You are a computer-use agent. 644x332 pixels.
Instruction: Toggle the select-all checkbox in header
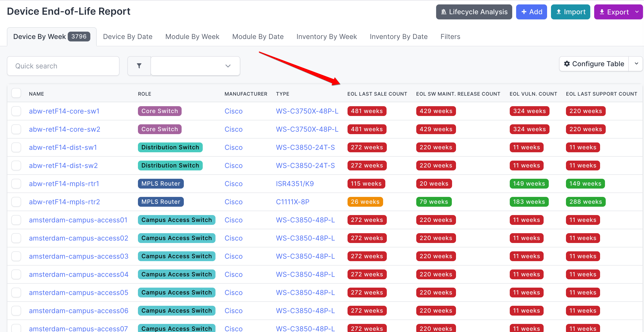click(x=16, y=93)
